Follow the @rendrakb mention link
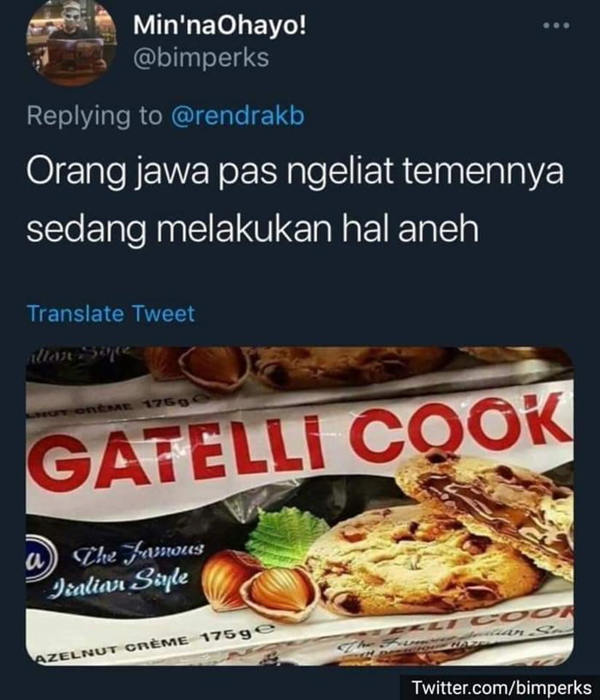The image size is (600, 700). point(237,116)
